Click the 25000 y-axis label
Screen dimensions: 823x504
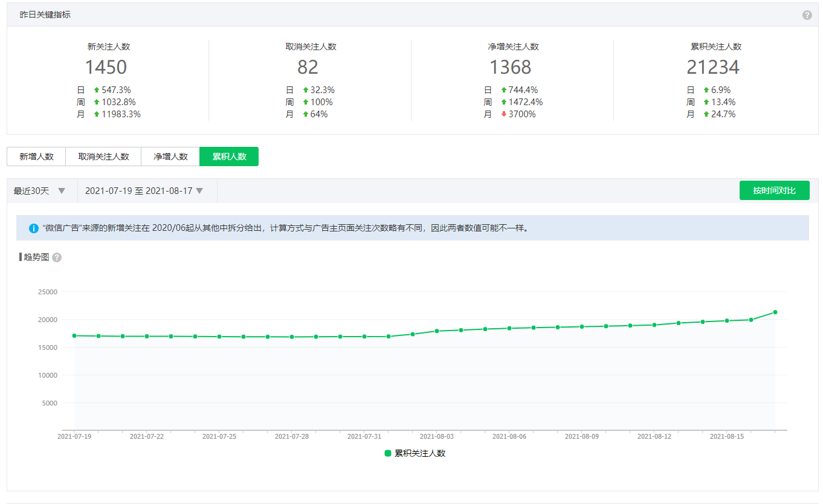pos(48,292)
